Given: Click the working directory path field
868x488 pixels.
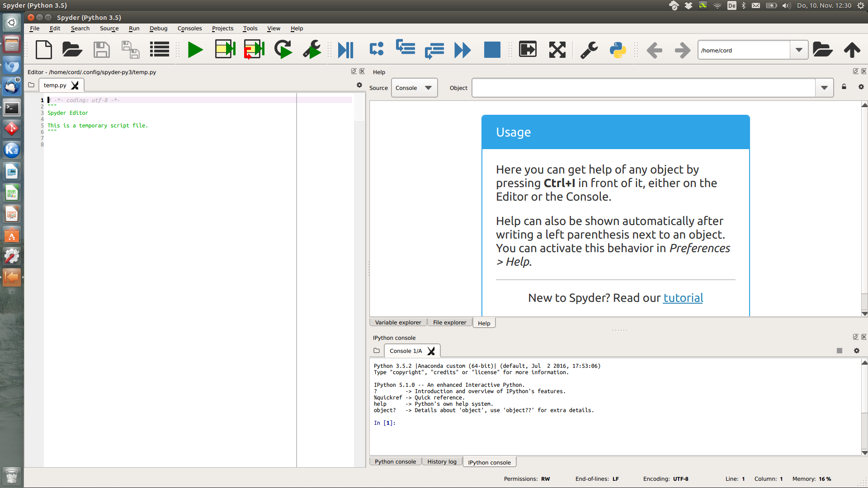Looking at the screenshot, I should [x=744, y=50].
